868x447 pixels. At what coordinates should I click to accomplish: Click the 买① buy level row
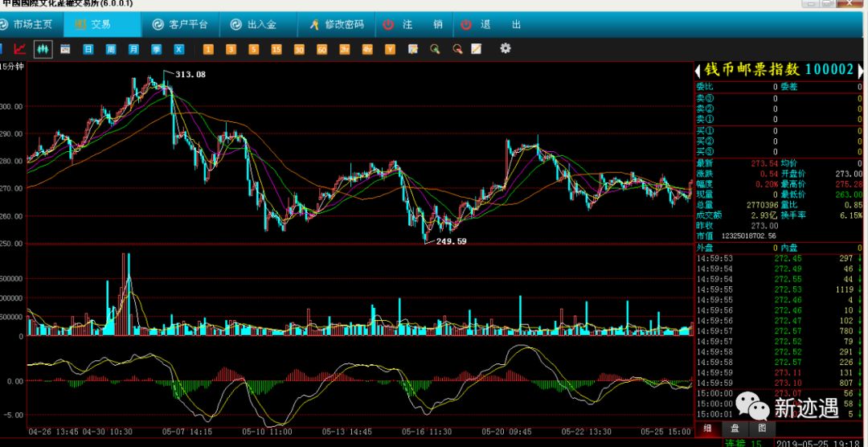[778, 131]
